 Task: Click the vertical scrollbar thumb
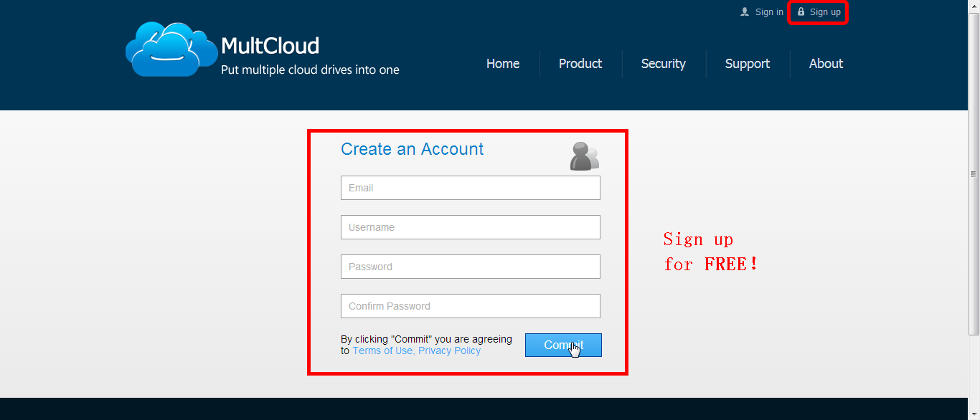(974, 172)
